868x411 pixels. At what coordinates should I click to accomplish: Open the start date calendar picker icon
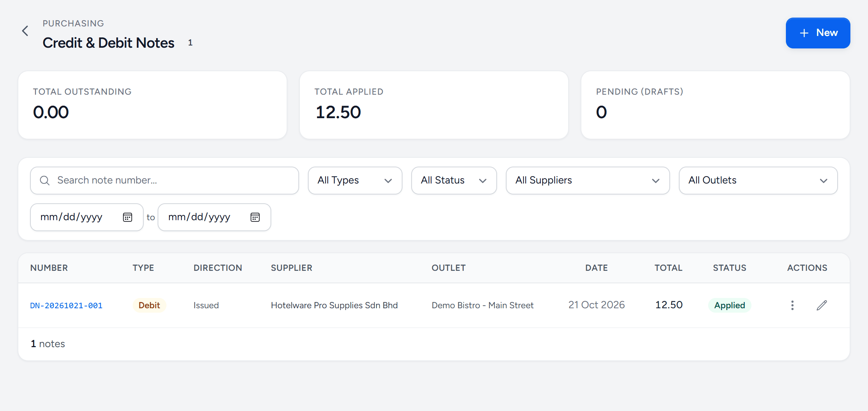pyautogui.click(x=127, y=217)
